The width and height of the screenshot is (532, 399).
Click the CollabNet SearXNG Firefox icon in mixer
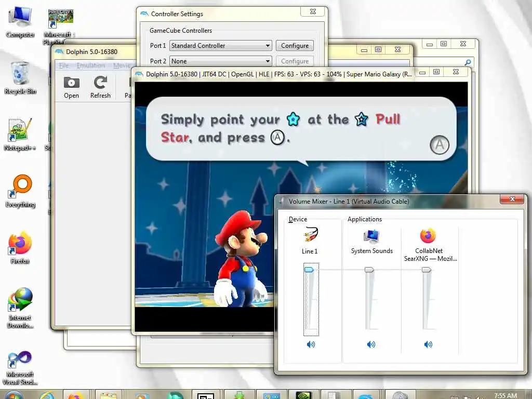pyautogui.click(x=428, y=236)
